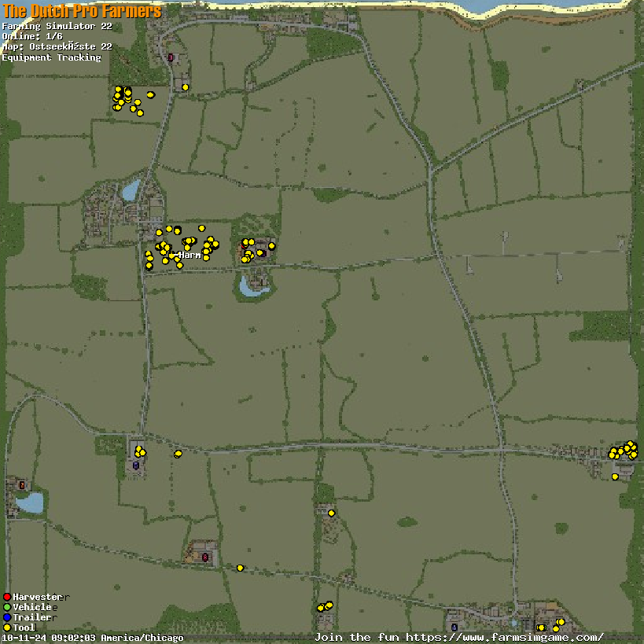Click The Dutch Pro Farmers title

[82, 11]
